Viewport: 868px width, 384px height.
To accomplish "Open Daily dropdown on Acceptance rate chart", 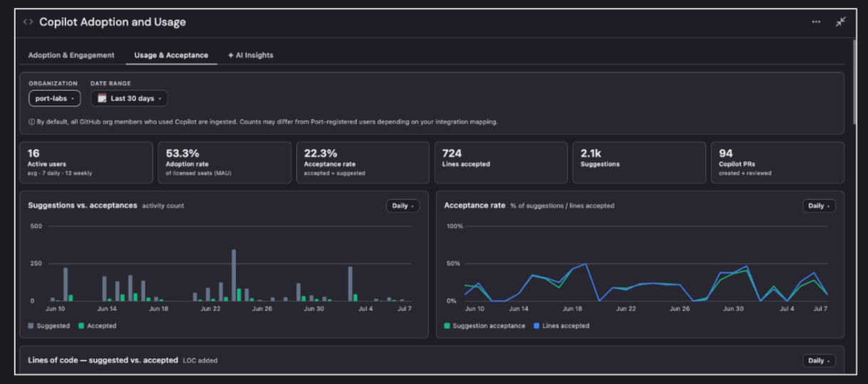I will (x=819, y=206).
